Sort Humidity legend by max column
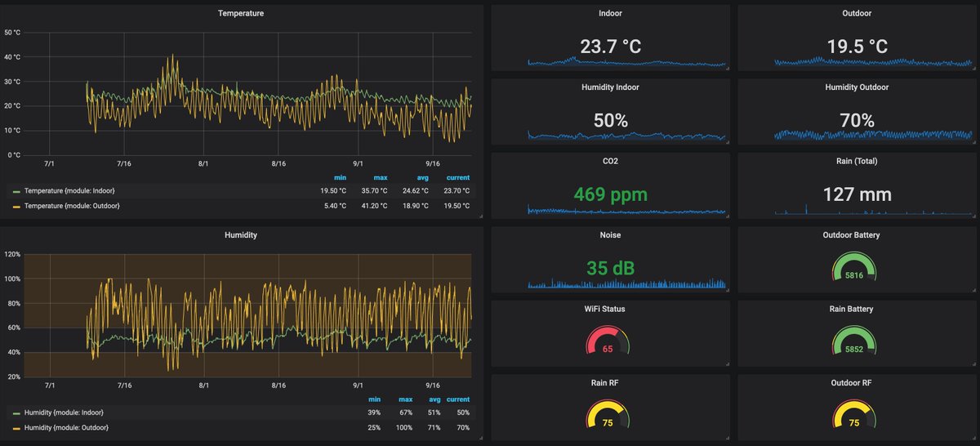Viewport: 980px width, 446px height. pos(405,399)
